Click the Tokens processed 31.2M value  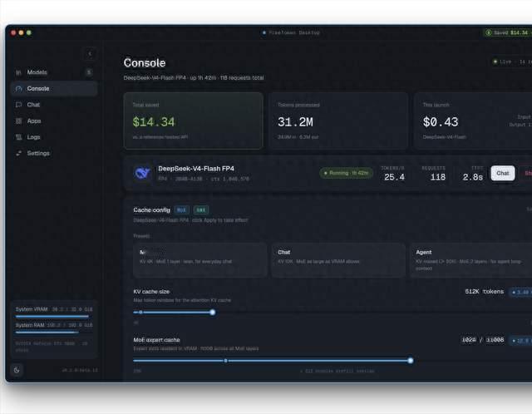coord(295,122)
